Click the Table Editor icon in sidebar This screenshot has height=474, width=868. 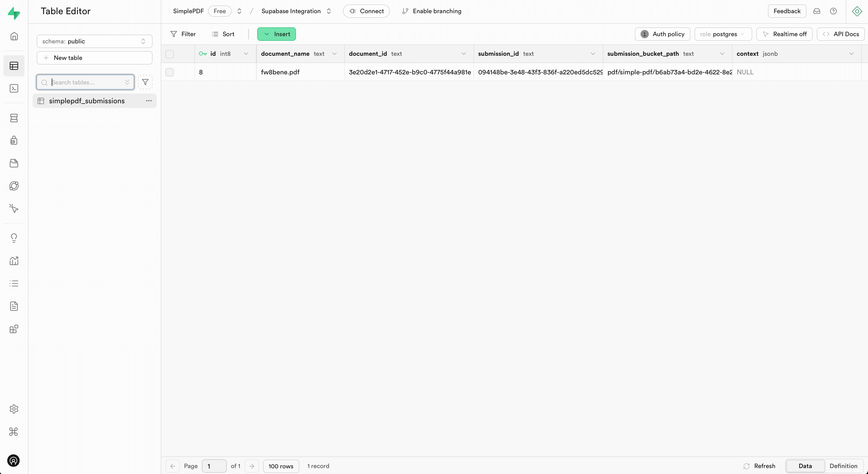point(14,65)
